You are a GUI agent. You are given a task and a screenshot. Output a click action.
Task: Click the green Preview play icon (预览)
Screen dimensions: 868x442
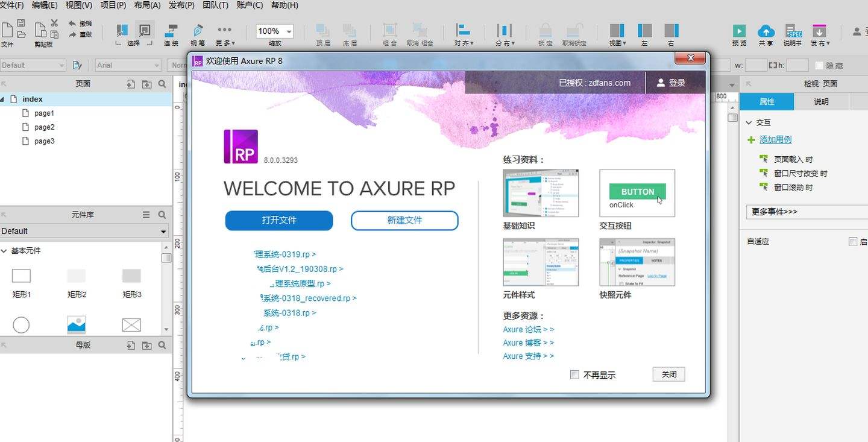(739, 30)
